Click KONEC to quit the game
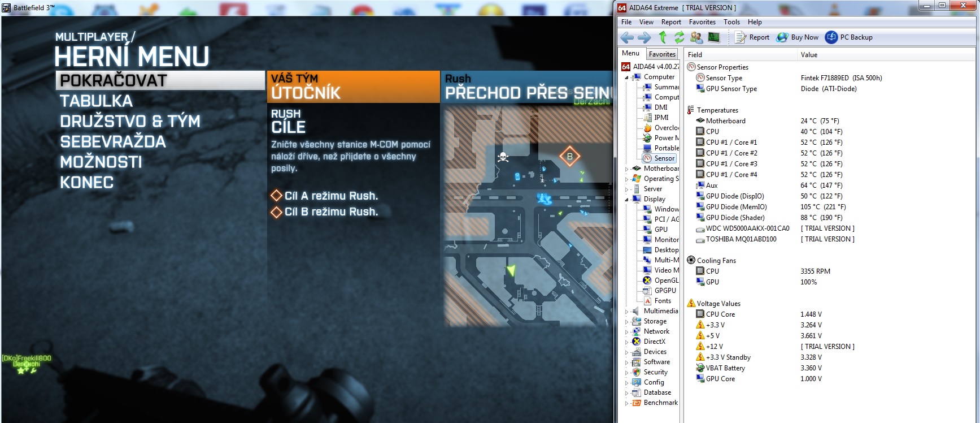The image size is (980, 423). click(87, 182)
